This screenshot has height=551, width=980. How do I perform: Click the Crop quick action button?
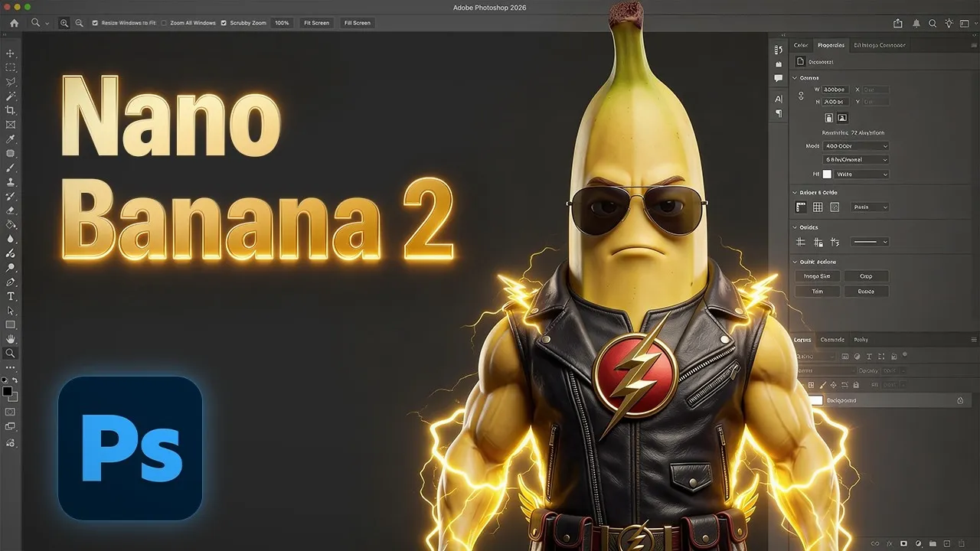coord(866,276)
